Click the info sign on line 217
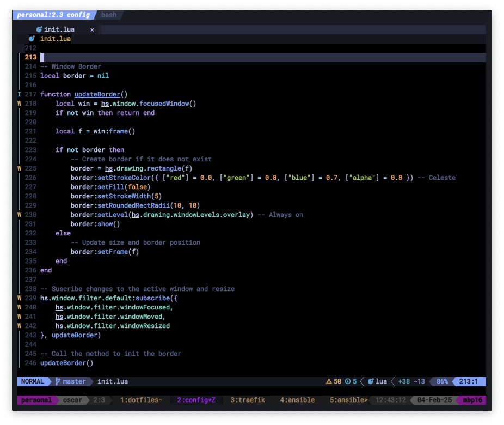Image resolution: width=504 pixels, height=425 pixels. coord(19,94)
